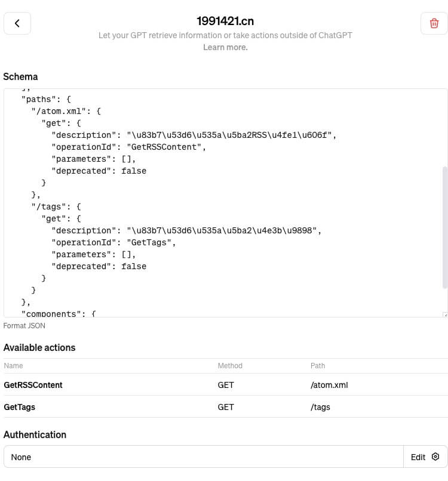Click inside the schema JSON text area

point(223,203)
